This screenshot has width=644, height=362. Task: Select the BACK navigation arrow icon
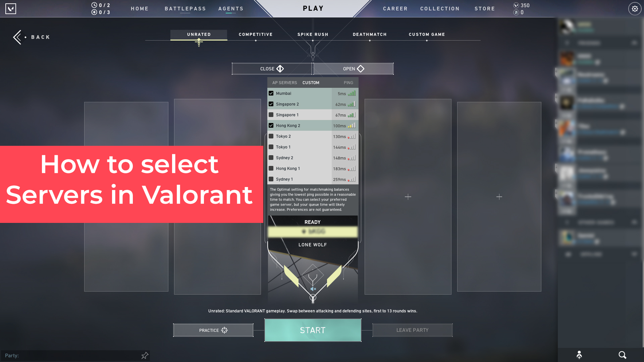coord(17,37)
